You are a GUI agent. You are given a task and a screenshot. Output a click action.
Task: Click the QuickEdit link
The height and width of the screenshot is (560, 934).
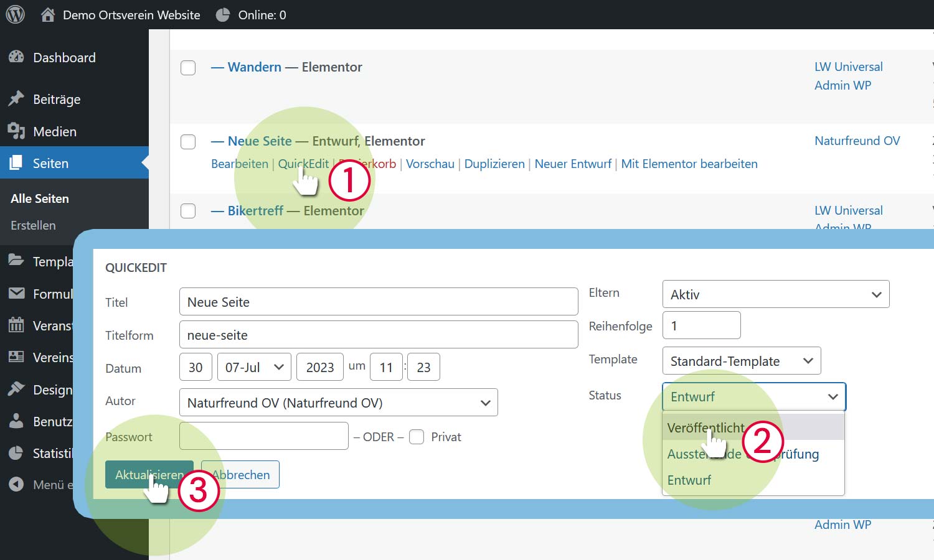(303, 164)
